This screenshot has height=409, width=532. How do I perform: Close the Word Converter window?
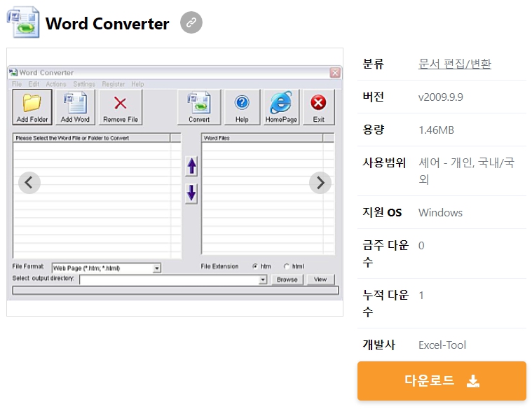click(x=335, y=73)
